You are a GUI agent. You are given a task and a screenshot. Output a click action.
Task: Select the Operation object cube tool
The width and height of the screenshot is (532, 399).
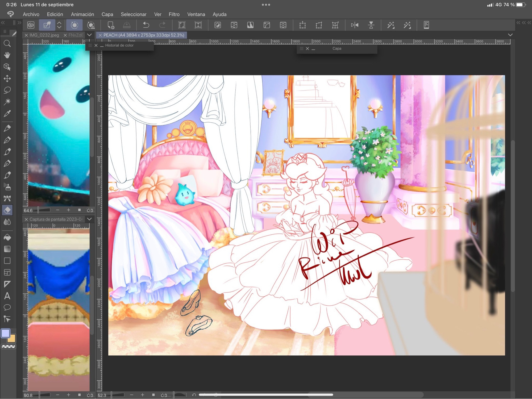point(7,67)
